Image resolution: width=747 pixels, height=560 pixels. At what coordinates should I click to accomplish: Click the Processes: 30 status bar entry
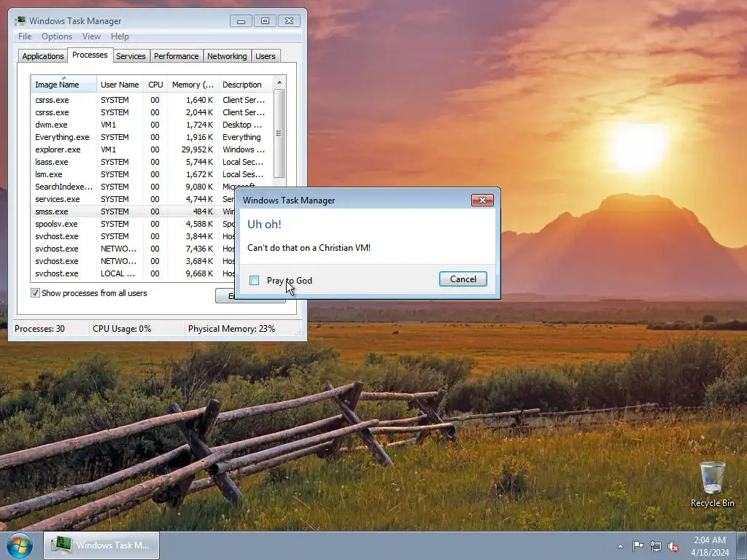39,329
